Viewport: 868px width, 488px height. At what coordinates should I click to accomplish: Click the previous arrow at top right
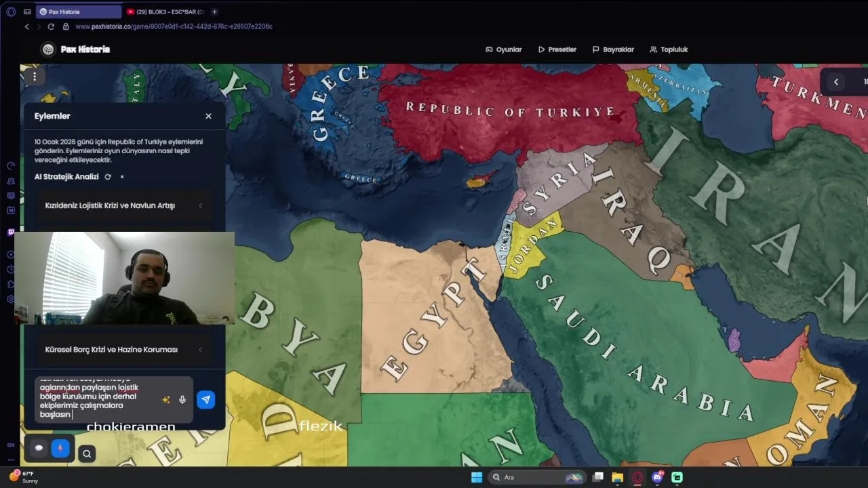(x=836, y=81)
